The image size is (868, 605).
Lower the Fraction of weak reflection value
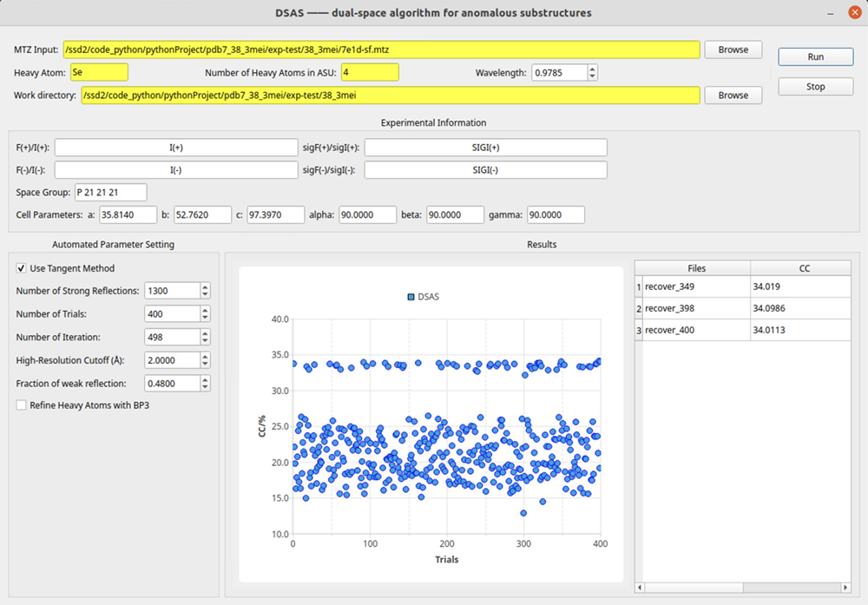[205, 387]
